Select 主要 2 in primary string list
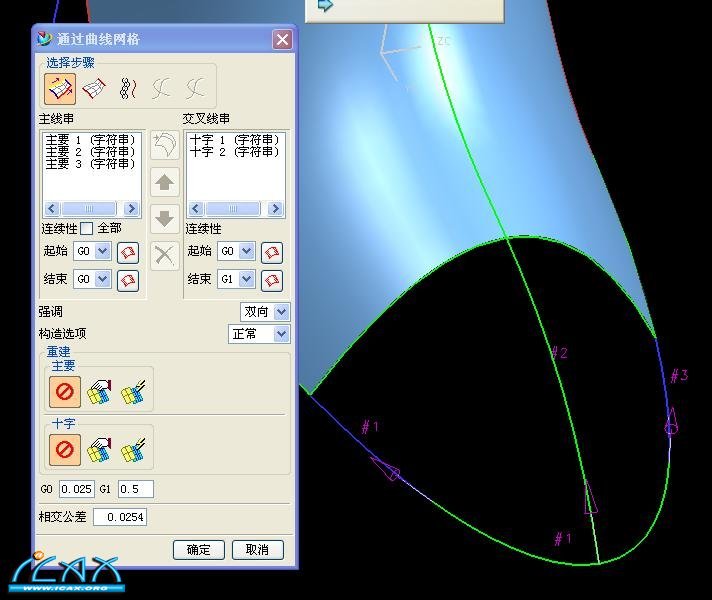 [x=89, y=152]
